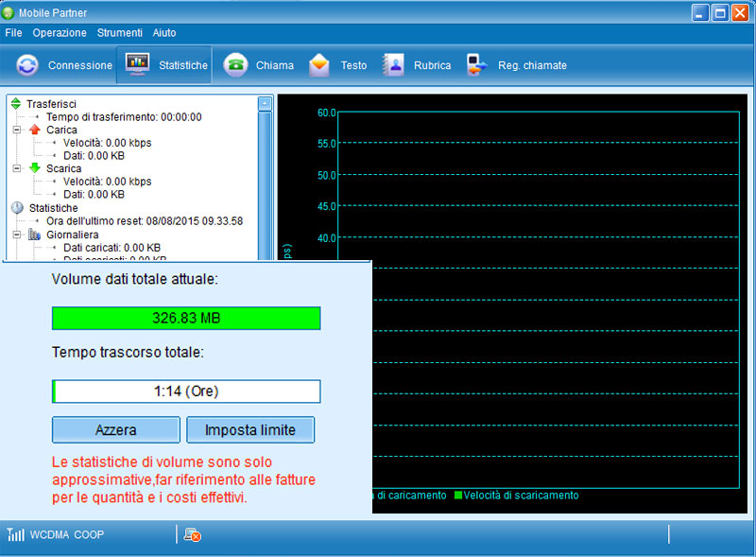The height and width of the screenshot is (557, 756).
Task: Open the Reg. chiamate call log icon
Action: [x=474, y=64]
